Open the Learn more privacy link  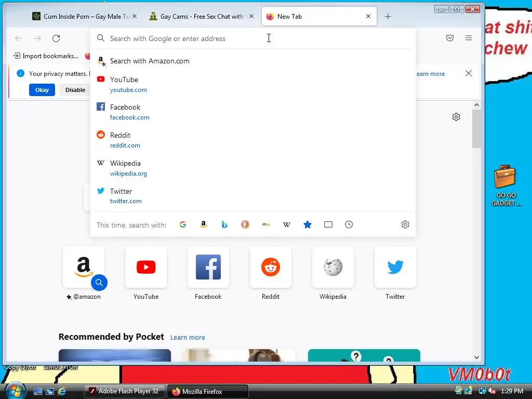point(431,74)
